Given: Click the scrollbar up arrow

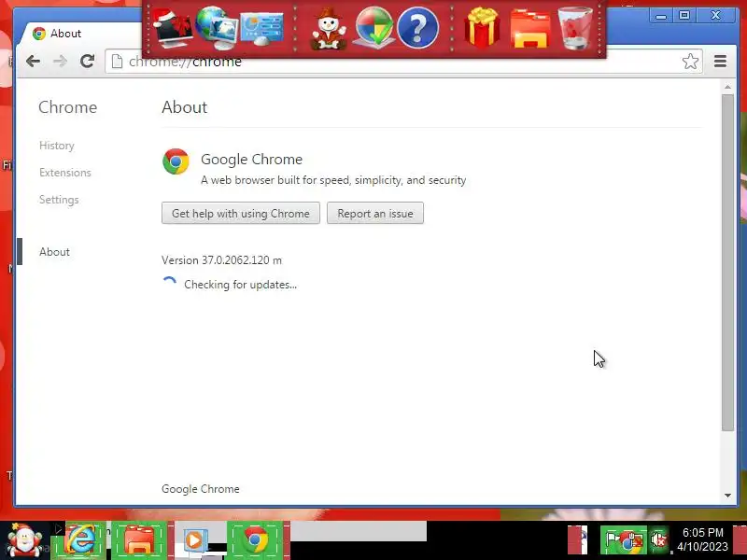Looking at the screenshot, I should click(x=727, y=87).
